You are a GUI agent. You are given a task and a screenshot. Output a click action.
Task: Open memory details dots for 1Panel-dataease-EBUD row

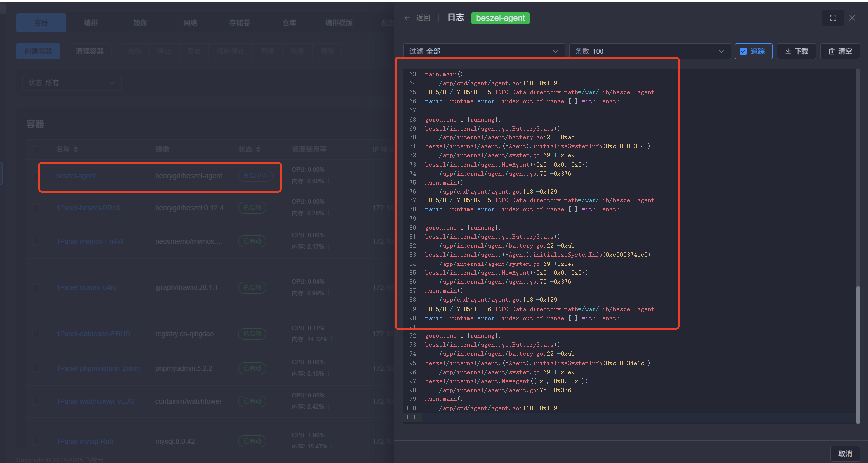pos(331,339)
